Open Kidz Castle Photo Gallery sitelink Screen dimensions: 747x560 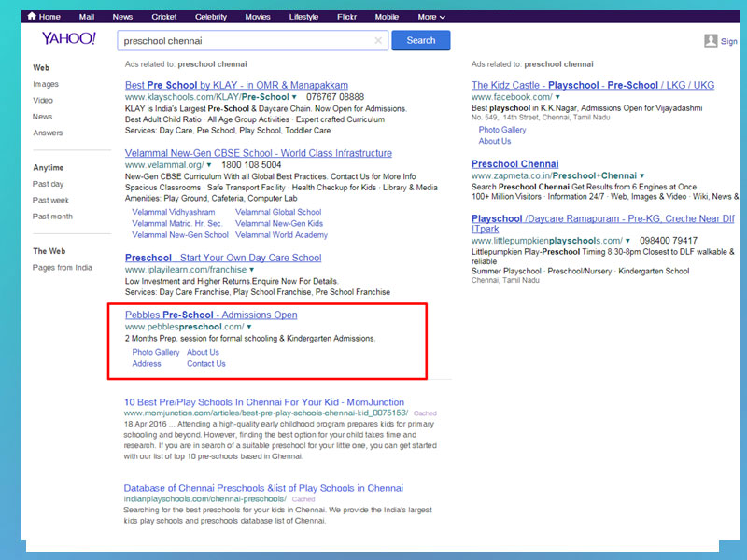point(502,130)
